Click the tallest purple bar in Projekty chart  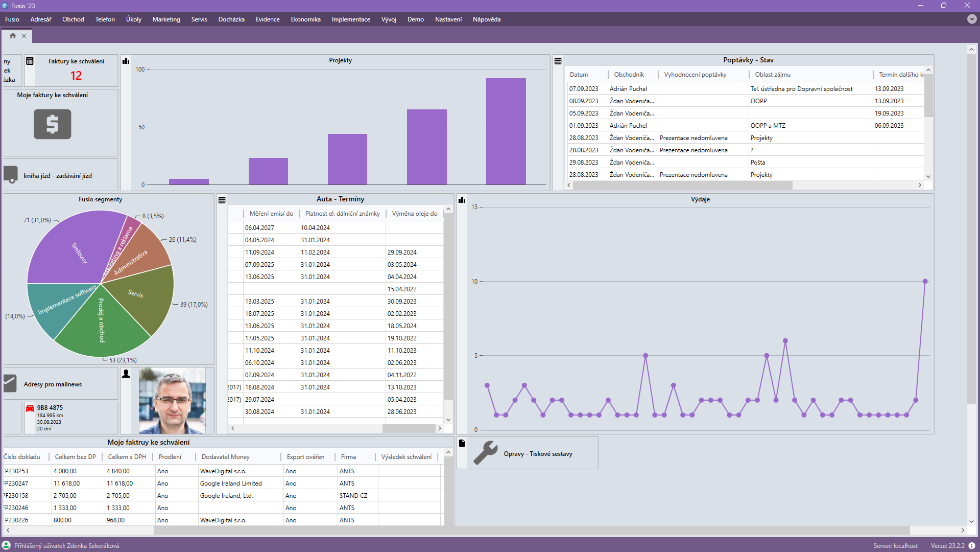[506, 131]
